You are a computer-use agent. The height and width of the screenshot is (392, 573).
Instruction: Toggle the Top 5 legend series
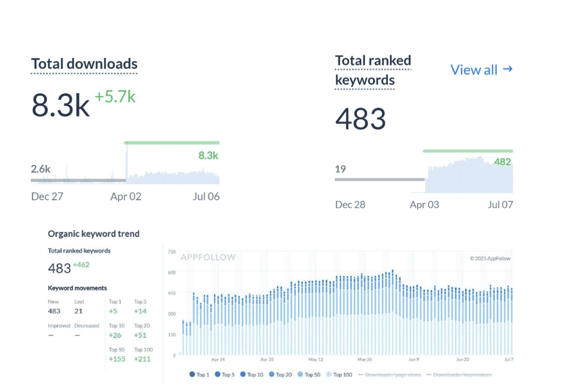click(224, 375)
